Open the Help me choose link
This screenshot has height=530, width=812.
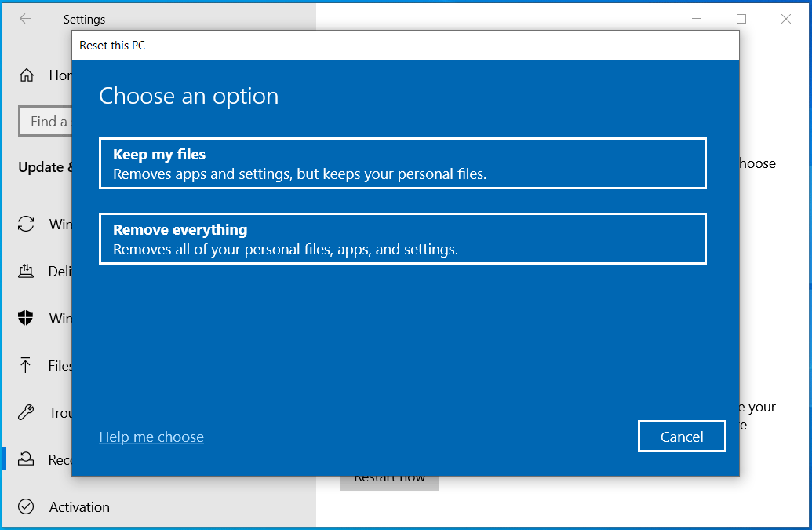point(151,437)
